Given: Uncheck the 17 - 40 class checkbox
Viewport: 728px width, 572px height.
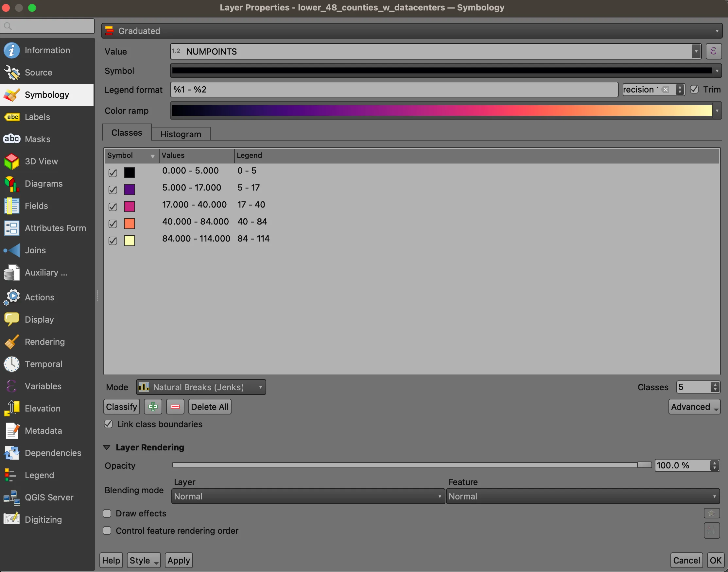Looking at the screenshot, I should [x=113, y=207].
